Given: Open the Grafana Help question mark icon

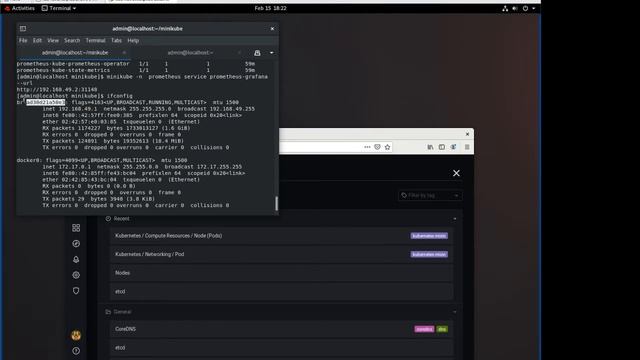Looking at the screenshot, I should 76,351.
